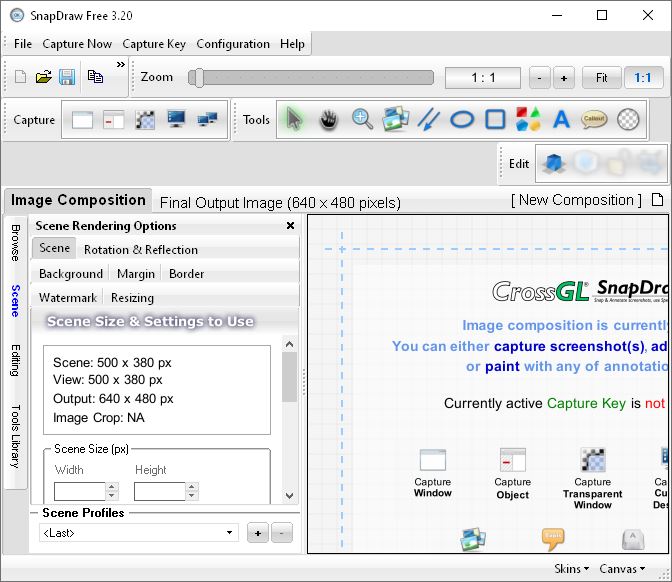Screen dimensions: 672x582
Task: Switch to Editing side tab
Action: tap(15, 360)
